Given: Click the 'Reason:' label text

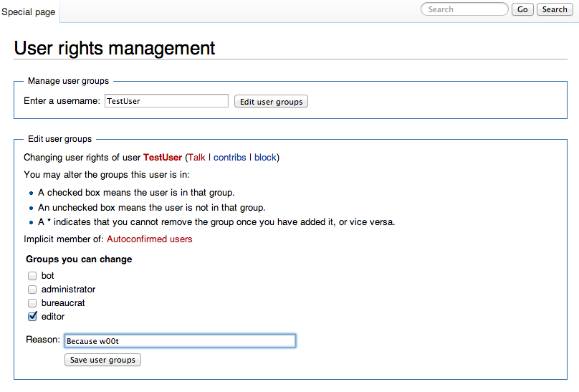Looking at the screenshot, I should tap(43, 339).
